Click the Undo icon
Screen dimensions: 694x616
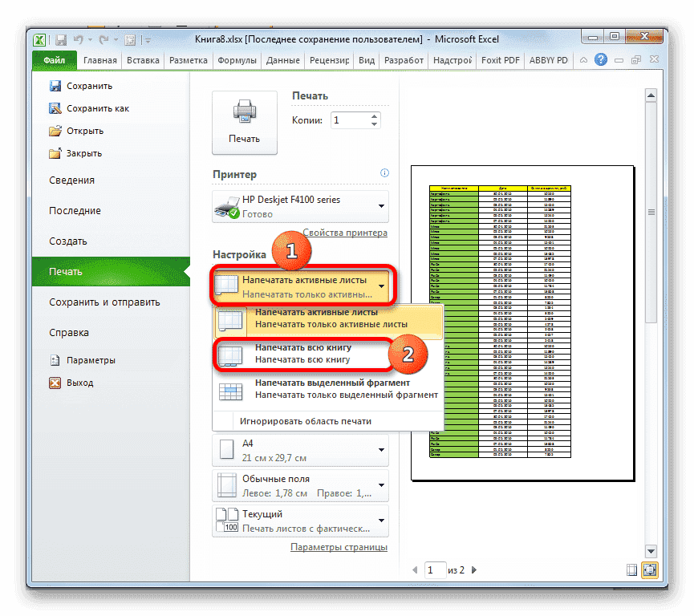(78, 39)
